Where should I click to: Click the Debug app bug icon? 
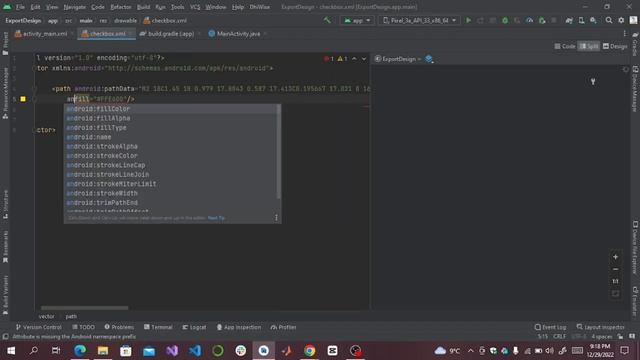pos(505,20)
